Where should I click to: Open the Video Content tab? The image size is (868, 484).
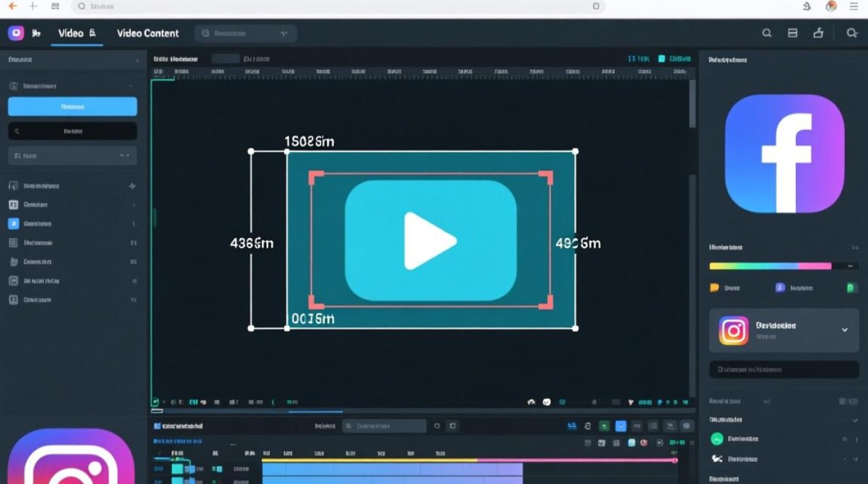tap(148, 34)
